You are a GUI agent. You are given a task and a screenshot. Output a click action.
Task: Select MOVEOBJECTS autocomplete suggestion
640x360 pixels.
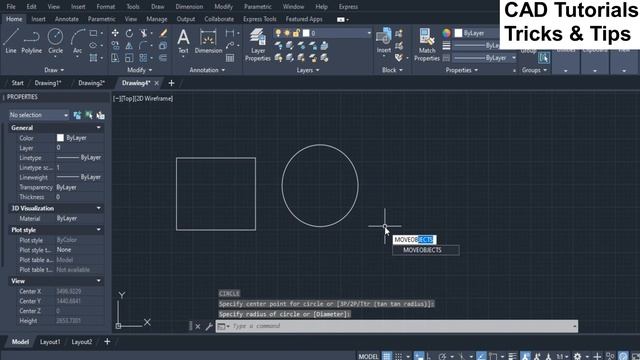(426, 250)
